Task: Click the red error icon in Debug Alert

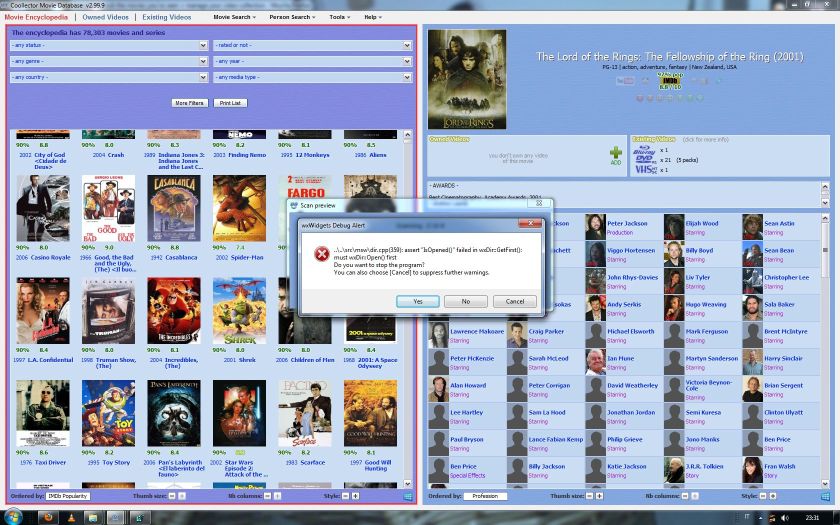Action: [x=321, y=253]
